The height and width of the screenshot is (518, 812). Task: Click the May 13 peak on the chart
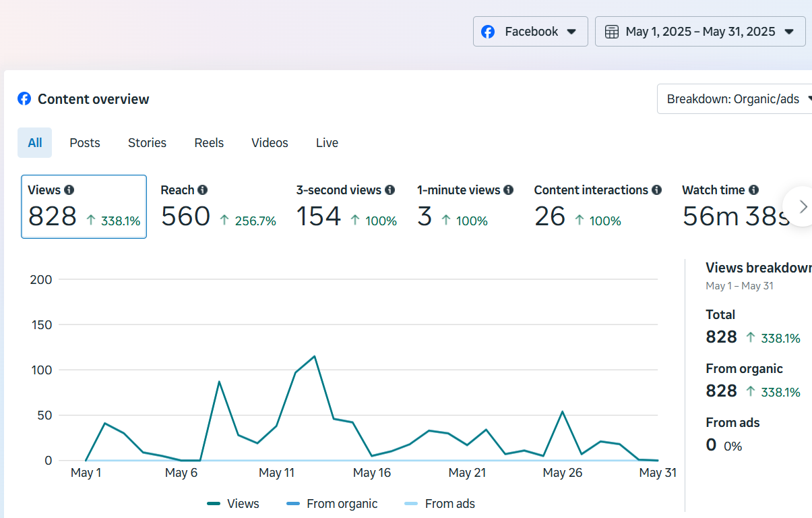tap(315, 356)
